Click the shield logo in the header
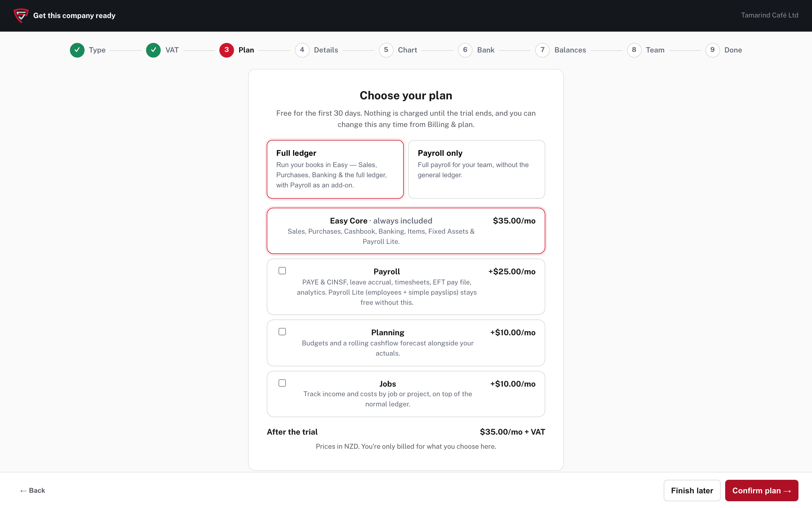Image resolution: width=812 pixels, height=508 pixels. (x=21, y=16)
